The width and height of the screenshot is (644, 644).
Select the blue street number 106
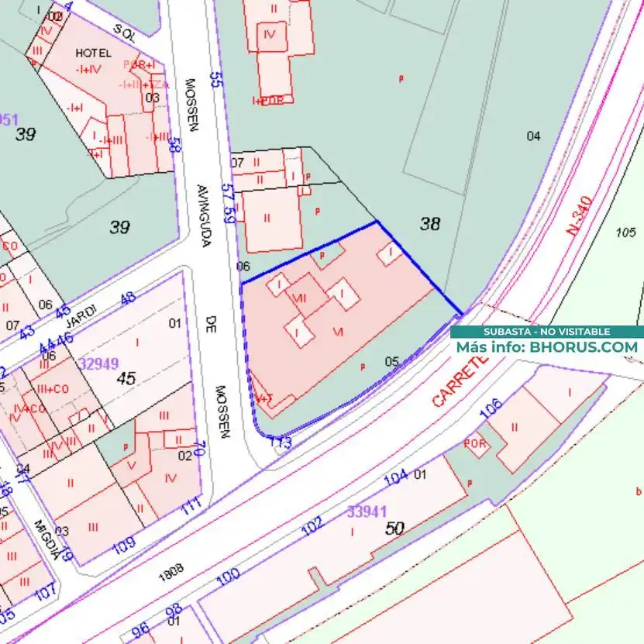click(491, 408)
